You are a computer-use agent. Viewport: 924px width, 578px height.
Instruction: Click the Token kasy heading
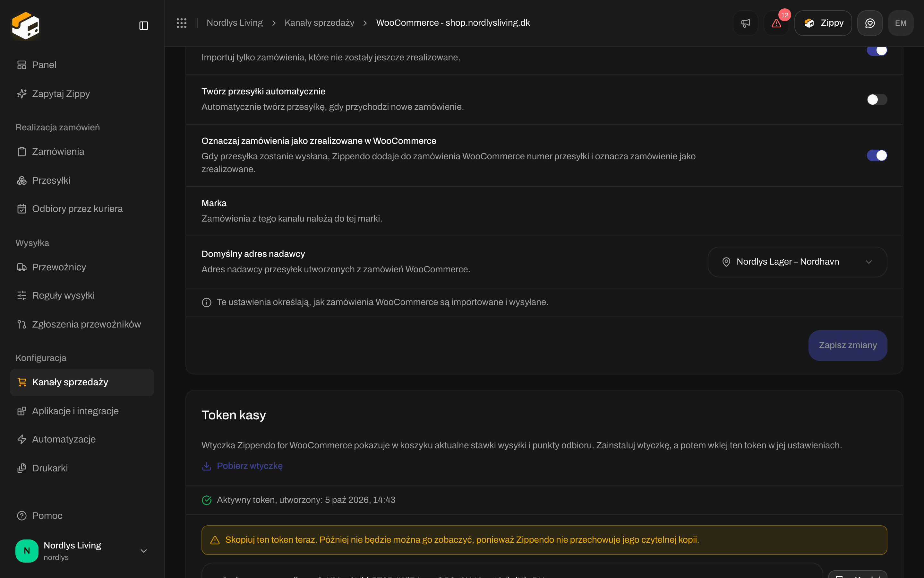point(234,415)
